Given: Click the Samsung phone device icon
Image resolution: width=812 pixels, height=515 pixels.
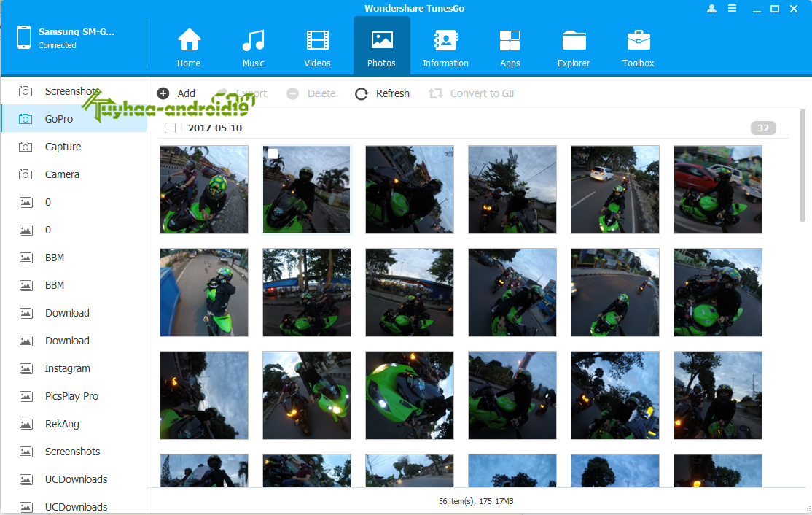Looking at the screenshot, I should click(24, 37).
